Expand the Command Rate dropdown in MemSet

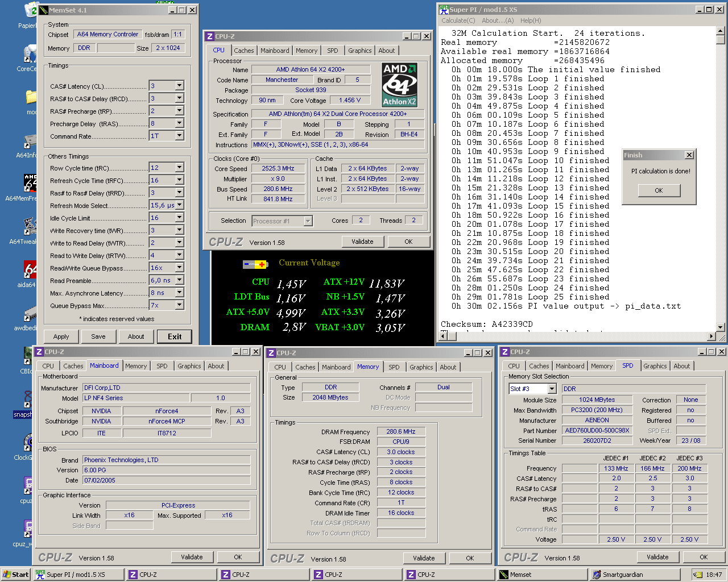(179, 136)
